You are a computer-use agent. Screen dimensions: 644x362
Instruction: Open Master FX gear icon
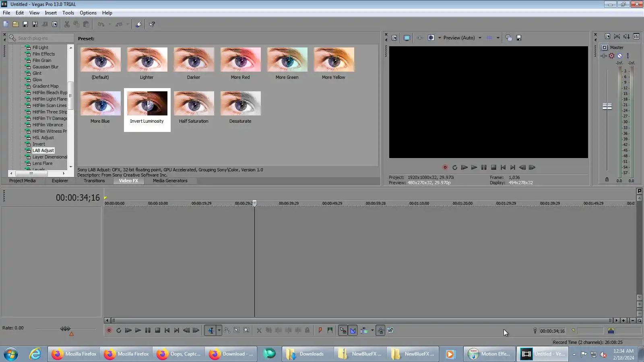(612, 56)
